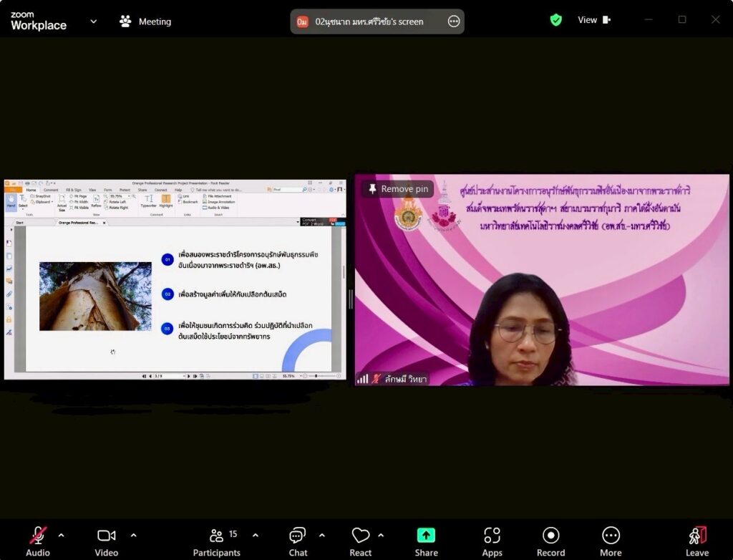The height and width of the screenshot is (560, 733).
Task: Open the Participants panel
Action: [216, 542]
